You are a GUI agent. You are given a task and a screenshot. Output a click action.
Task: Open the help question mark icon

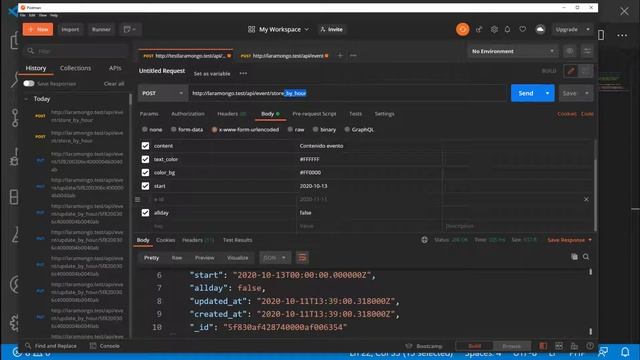pos(590,346)
